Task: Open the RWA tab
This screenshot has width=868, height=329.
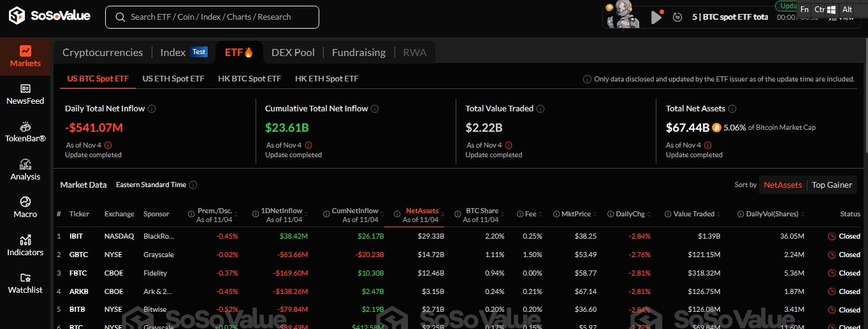Action: 415,52
